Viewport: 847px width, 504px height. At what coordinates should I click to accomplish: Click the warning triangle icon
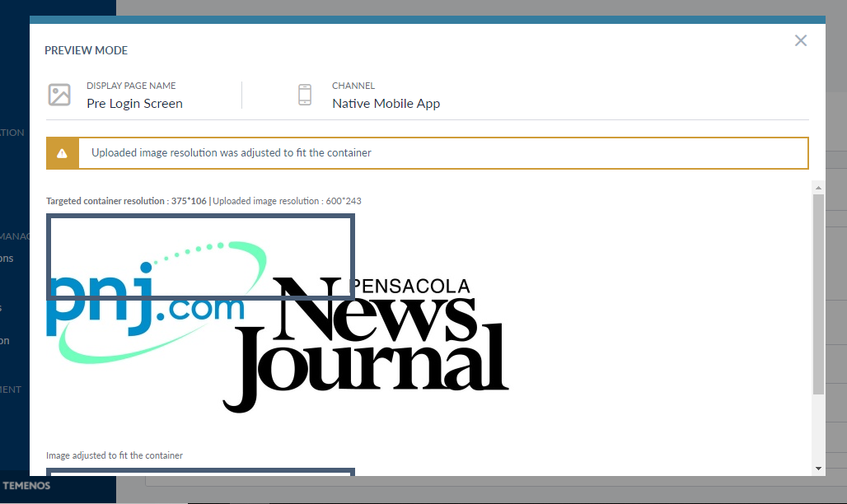pyautogui.click(x=63, y=153)
